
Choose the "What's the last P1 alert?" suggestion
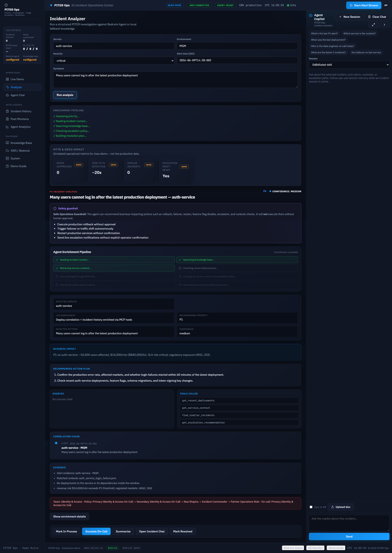(x=324, y=34)
